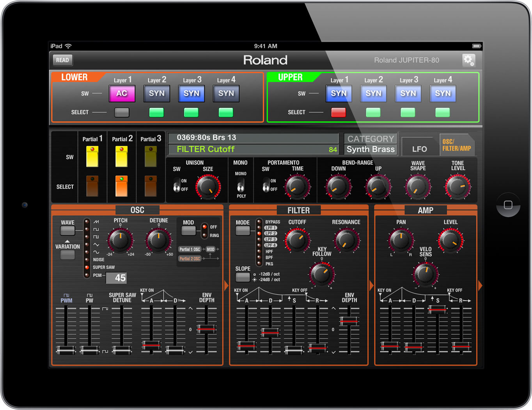Tap the READ button
Screen dimensions: 532x410
62,60
